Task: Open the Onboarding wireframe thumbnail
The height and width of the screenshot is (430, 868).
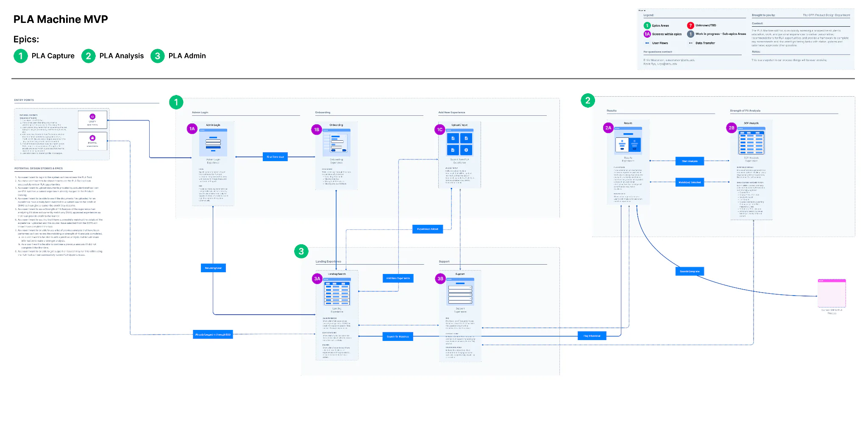Action: (337, 143)
